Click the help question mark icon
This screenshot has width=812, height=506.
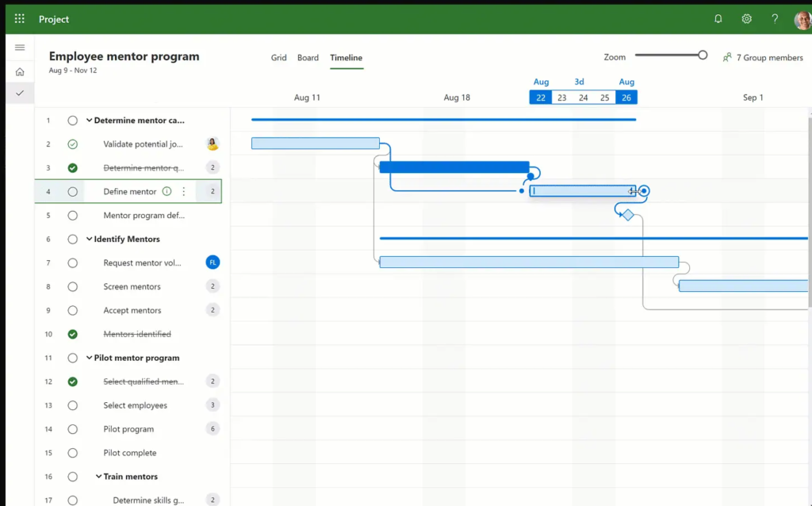click(775, 19)
